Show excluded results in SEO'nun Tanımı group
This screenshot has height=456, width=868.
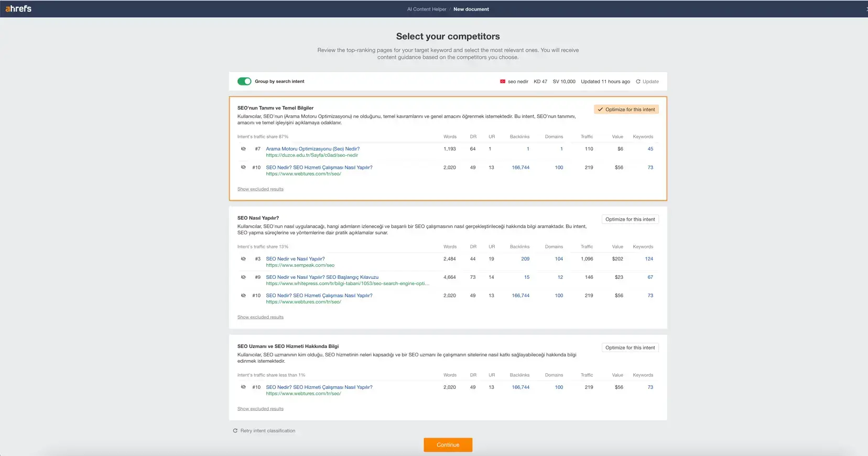[x=260, y=189]
